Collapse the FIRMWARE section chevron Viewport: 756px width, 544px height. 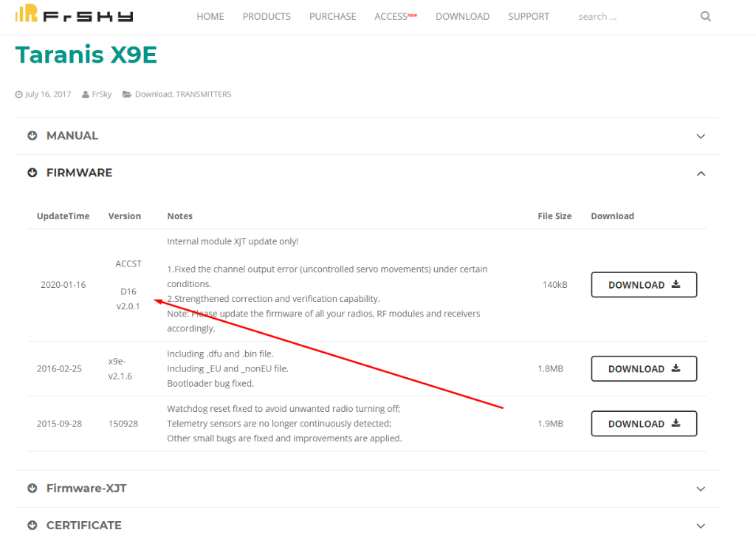(x=701, y=173)
